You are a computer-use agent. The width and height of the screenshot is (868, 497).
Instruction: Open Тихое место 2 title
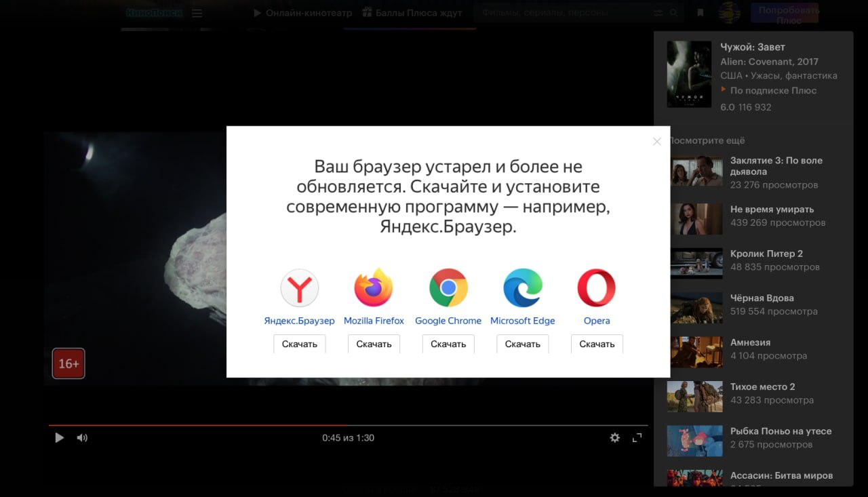coord(763,386)
